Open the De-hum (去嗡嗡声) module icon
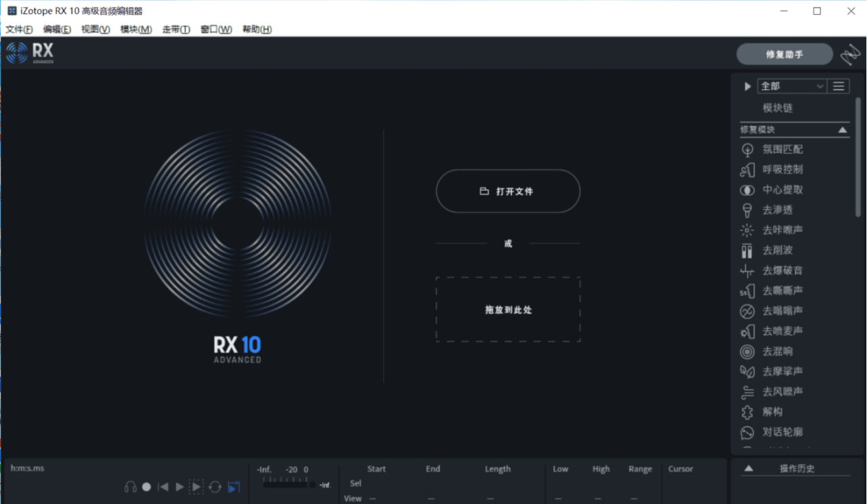 pyautogui.click(x=747, y=311)
